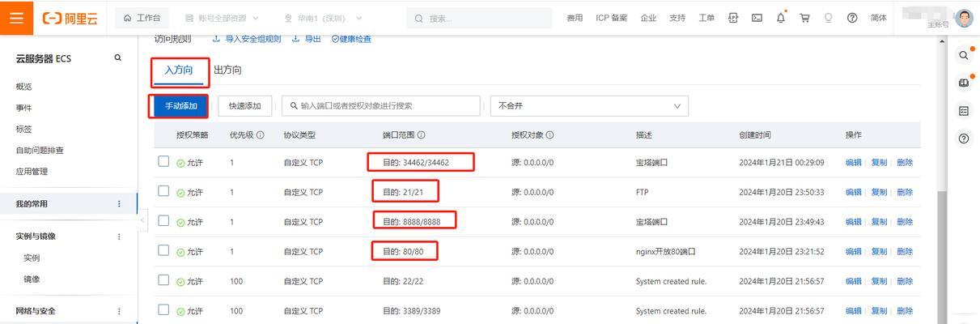Click 删除 for the port 8888 rule
Screen dimensions: 980x324
click(904, 222)
